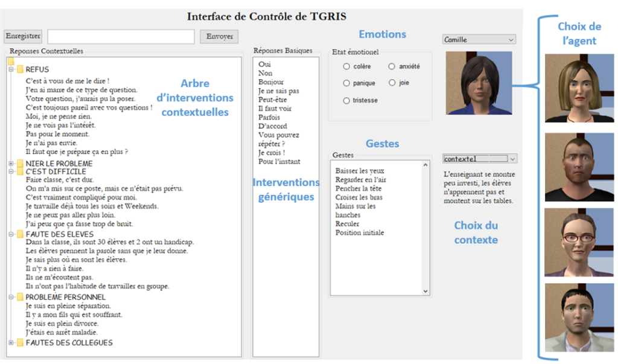This screenshot has height=364, width=618.
Task: Pick "J'étais en arrêt maladie." reply
Action: pyautogui.click(x=62, y=332)
